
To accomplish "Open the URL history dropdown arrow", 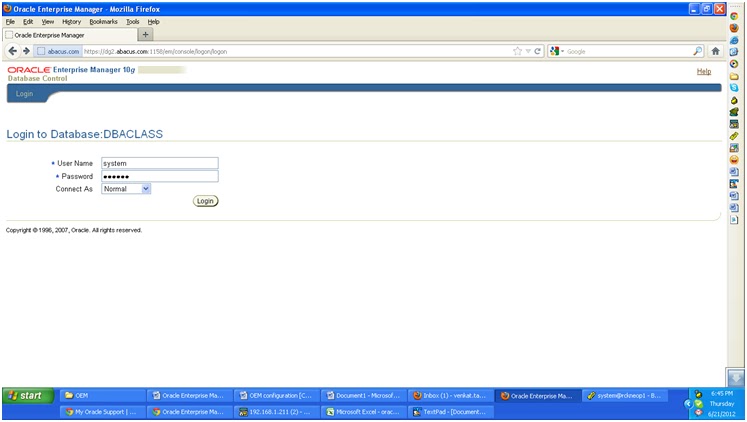I will 528,51.
